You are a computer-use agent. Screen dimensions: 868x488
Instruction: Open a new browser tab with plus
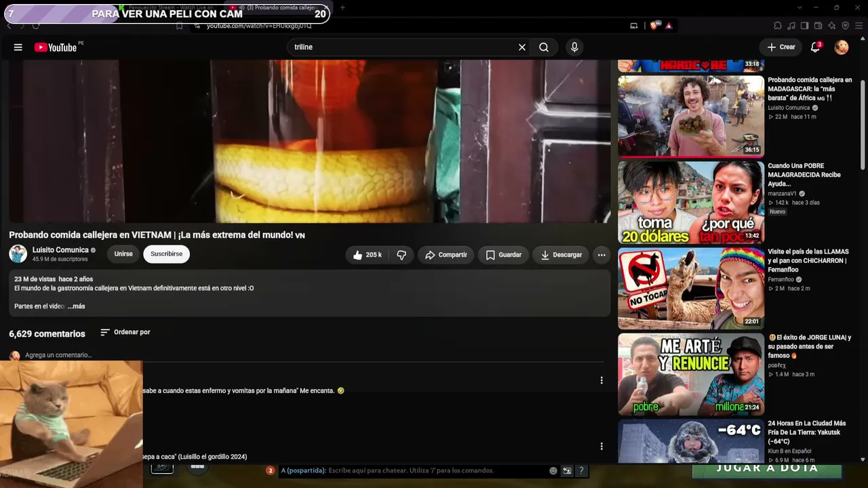pyautogui.click(x=342, y=7)
